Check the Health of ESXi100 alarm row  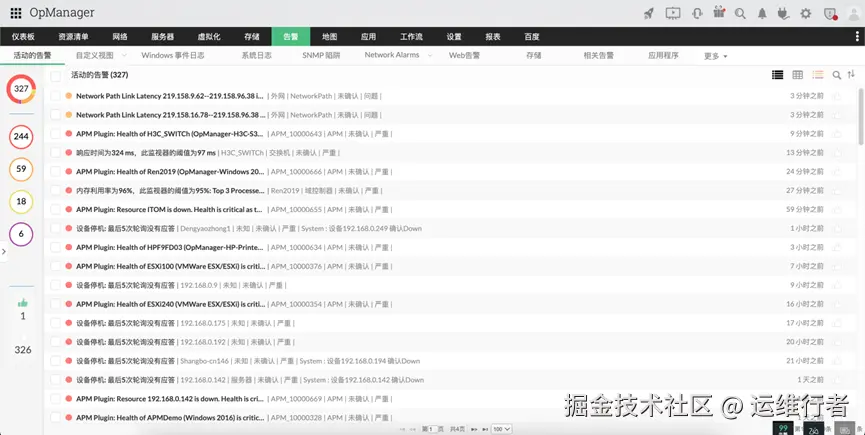[x=55, y=266]
